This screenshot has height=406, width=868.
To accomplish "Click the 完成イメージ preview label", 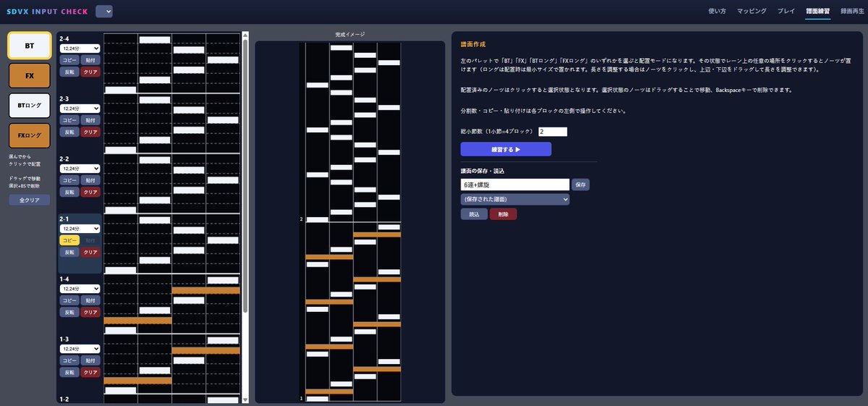I will pyautogui.click(x=350, y=35).
